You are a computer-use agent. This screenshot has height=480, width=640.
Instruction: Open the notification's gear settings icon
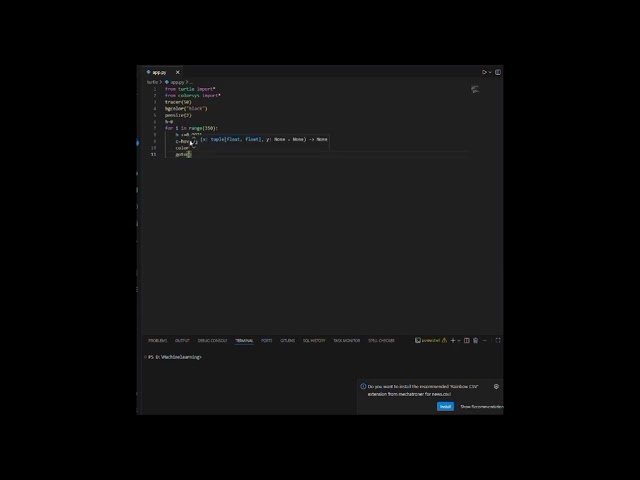coord(496,386)
